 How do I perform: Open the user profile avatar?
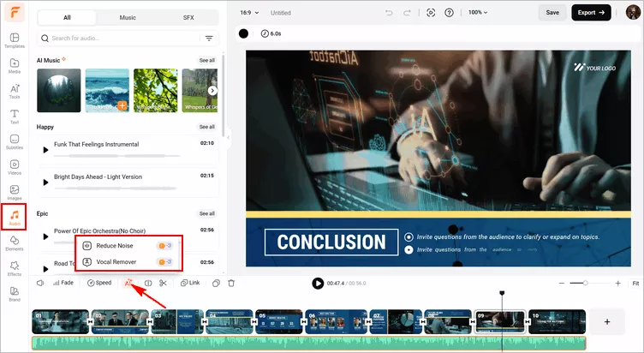pyautogui.click(x=633, y=12)
